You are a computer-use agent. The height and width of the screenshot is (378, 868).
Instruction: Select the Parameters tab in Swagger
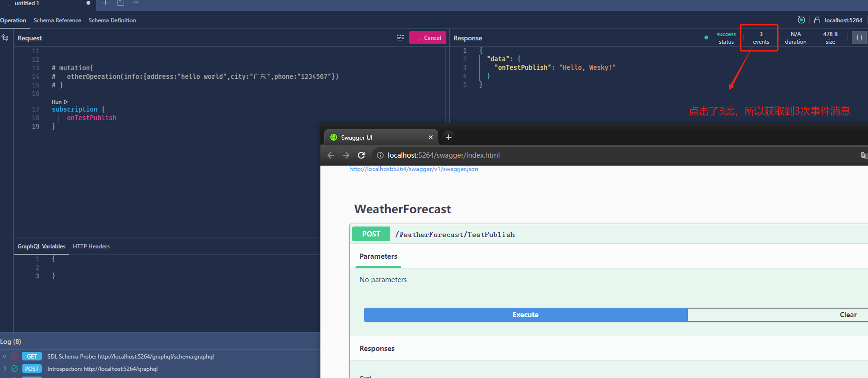click(378, 256)
